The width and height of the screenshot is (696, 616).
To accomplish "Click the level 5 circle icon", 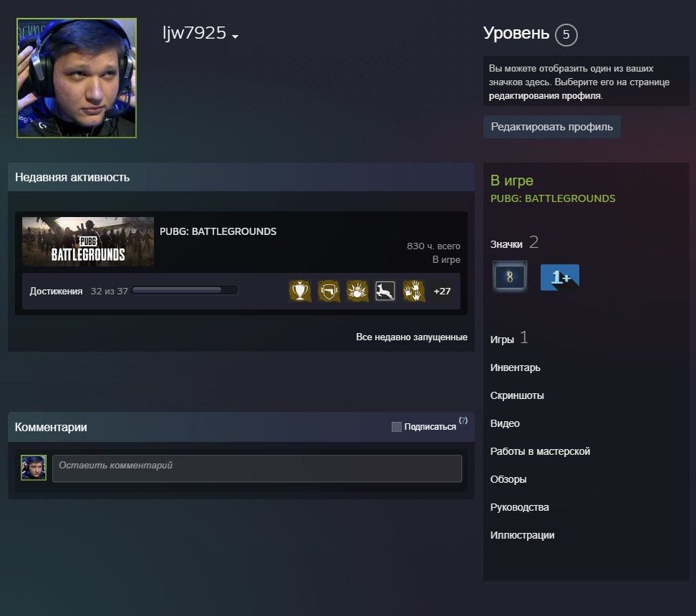I will (566, 34).
